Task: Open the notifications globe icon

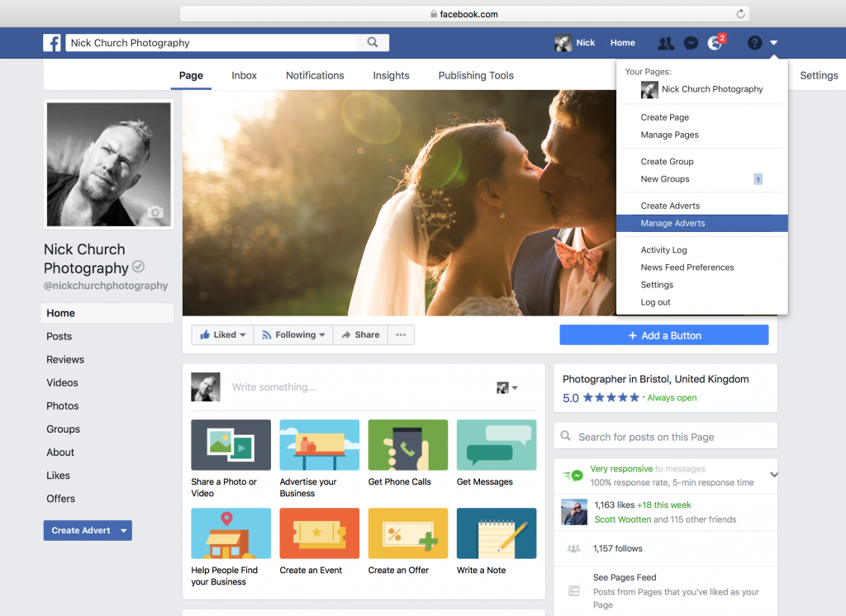Action: point(715,43)
